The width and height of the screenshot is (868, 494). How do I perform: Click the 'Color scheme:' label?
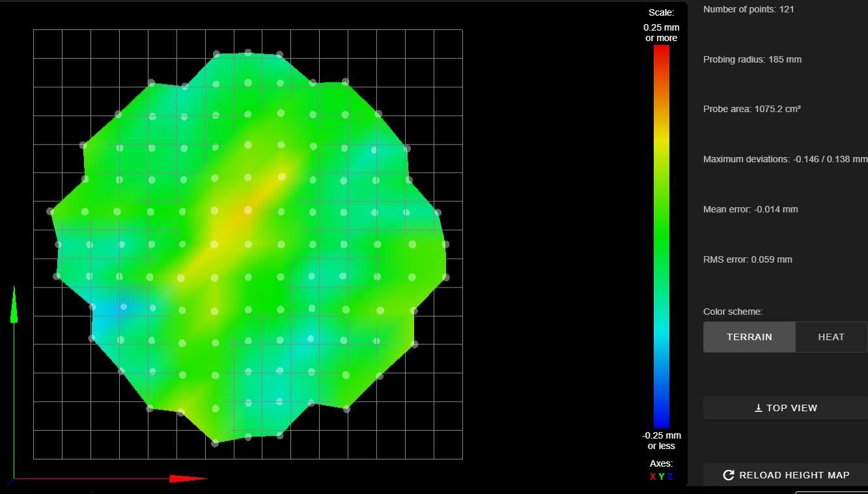pyautogui.click(x=733, y=312)
